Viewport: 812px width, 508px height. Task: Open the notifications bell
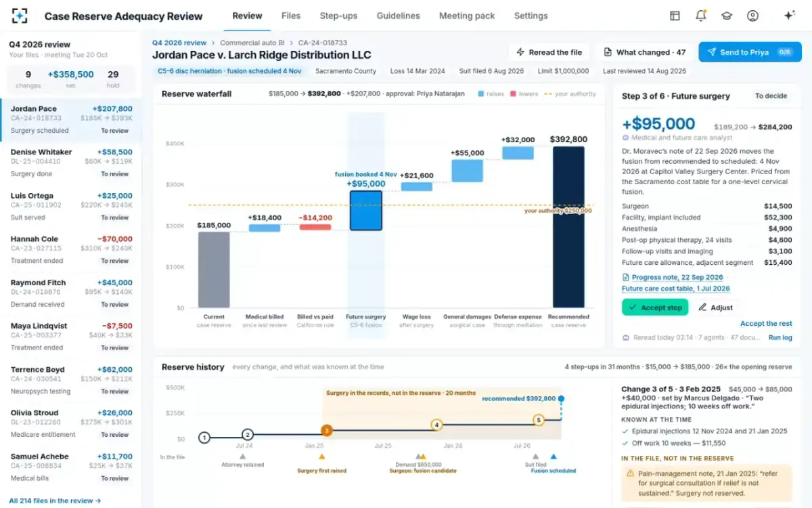[700, 16]
